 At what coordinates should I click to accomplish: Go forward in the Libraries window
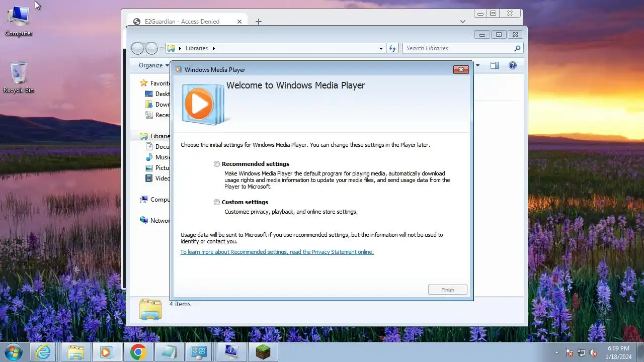tap(151, 48)
